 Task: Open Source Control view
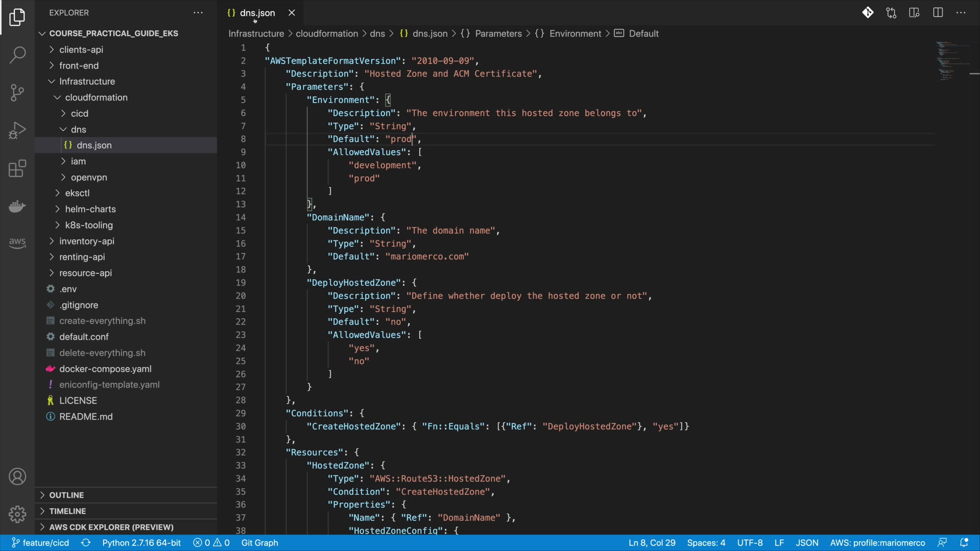click(17, 92)
